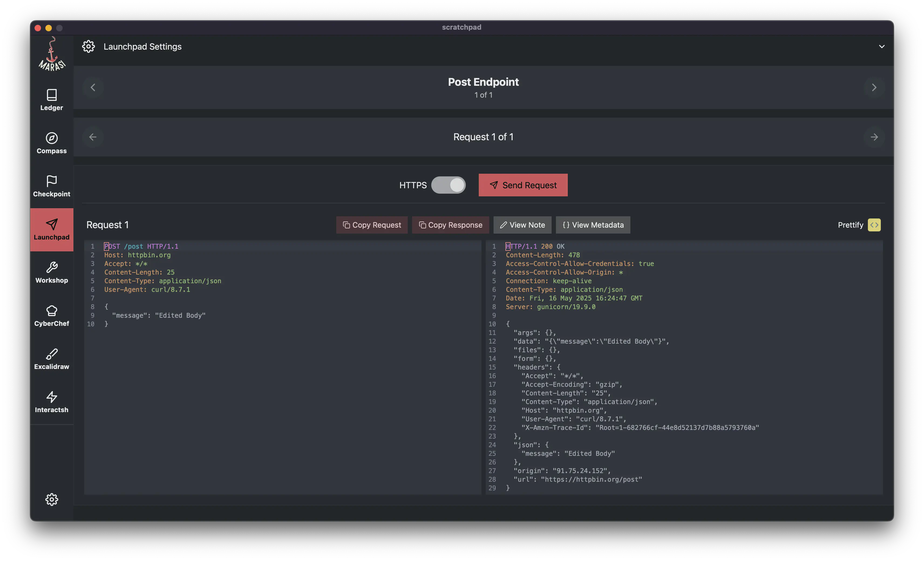This screenshot has width=924, height=561.
Task: Click the Request 1 label
Action: tap(107, 224)
